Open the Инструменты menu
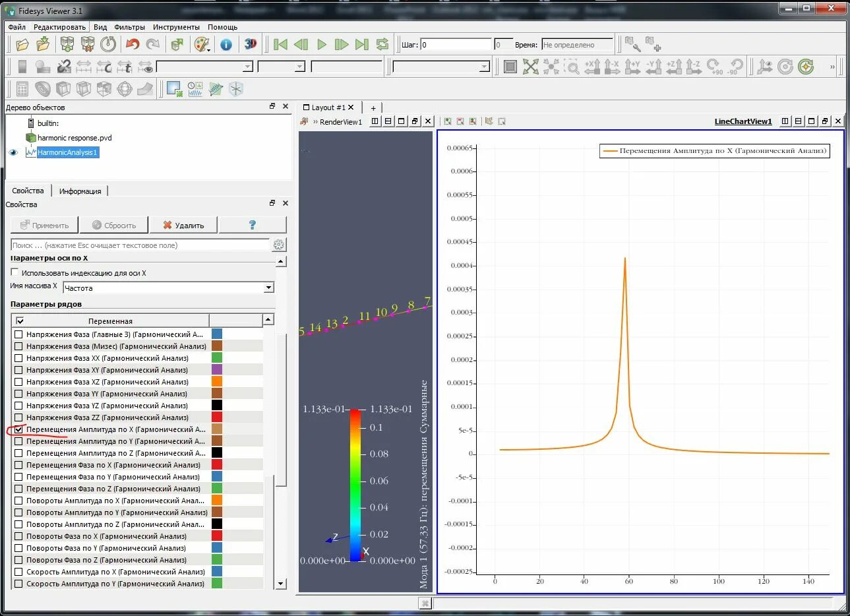The image size is (850, 616). [x=176, y=27]
